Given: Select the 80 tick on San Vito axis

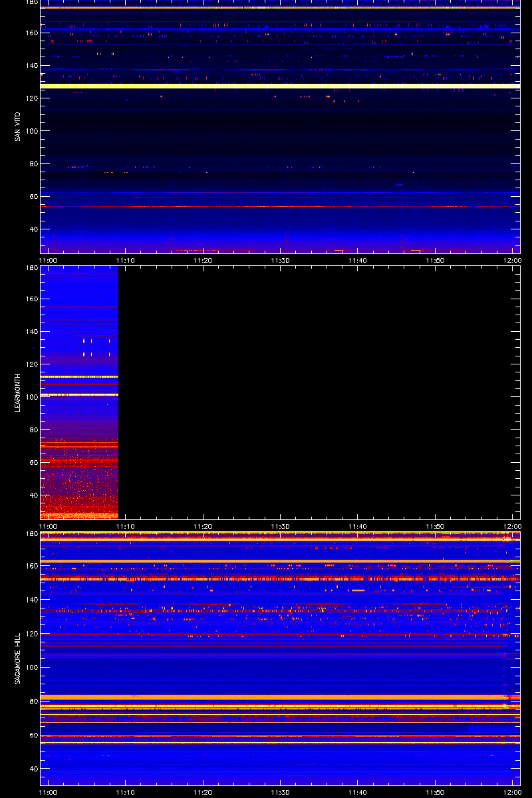Looking at the screenshot, I should coord(33,164).
